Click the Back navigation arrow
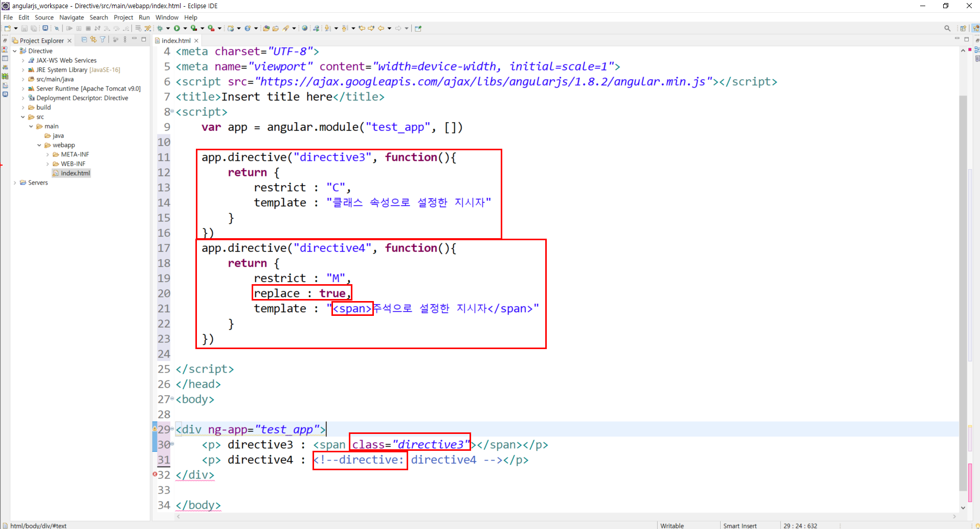This screenshot has height=529, width=980. point(381,28)
